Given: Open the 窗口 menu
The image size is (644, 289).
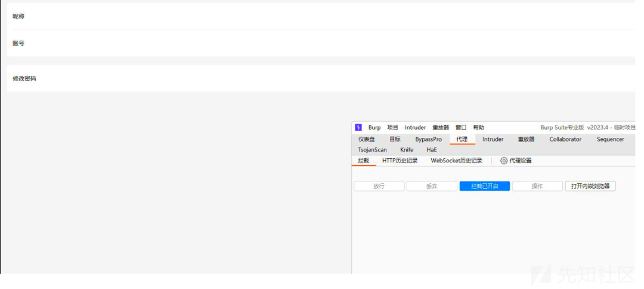Looking at the screenshot, I should 461,127.
